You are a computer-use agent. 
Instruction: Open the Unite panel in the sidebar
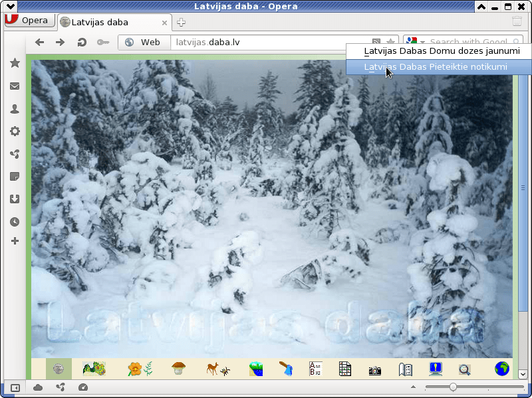(x=15, y=154)
